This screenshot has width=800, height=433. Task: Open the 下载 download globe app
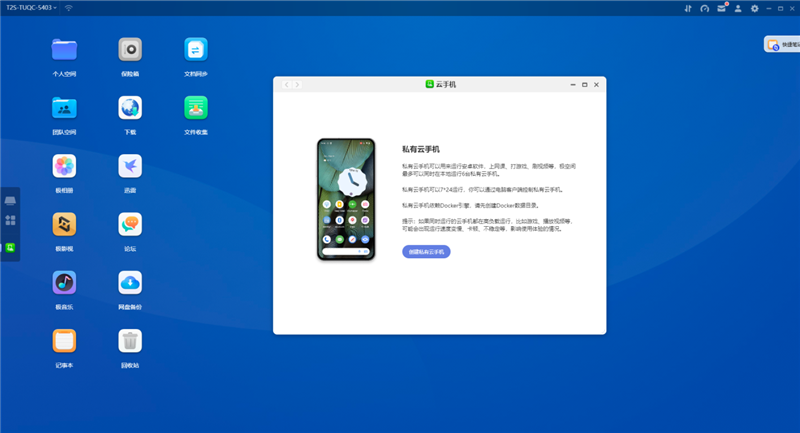pyautogui.click(x=130, y=108)
